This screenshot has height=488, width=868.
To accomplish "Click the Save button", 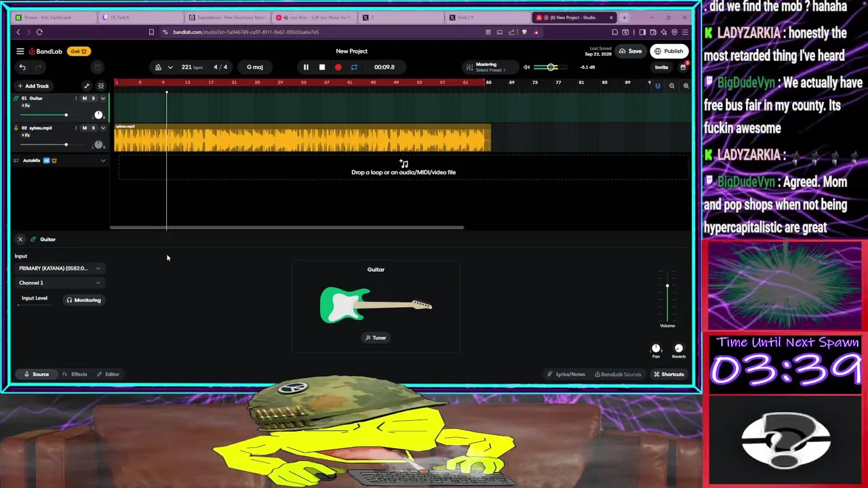I will pyautogui.click(x=631, y=51).
